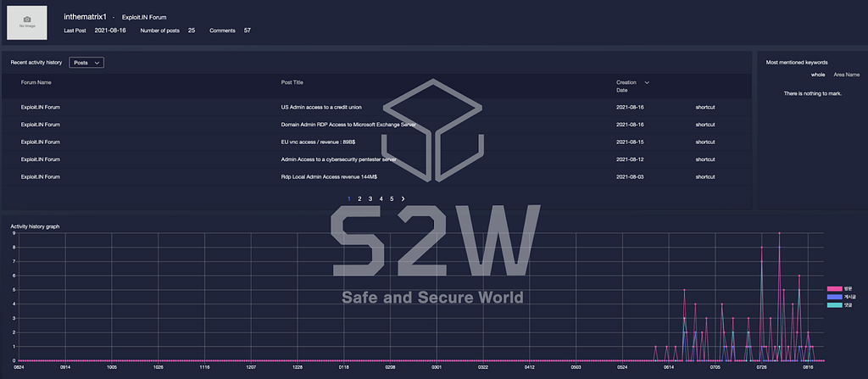Click post title 'Rdp Local Admin Access revenue 144M$'
868x379 pixels.
(x=329, y=176)
